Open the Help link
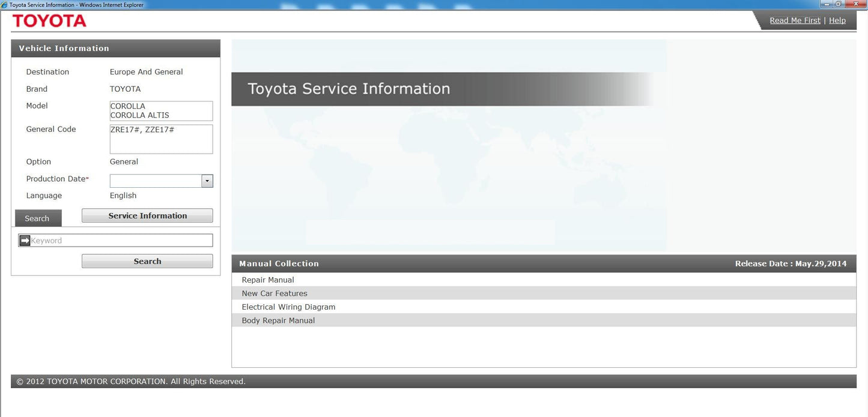 pyautogui.click(x=837, y=20)
